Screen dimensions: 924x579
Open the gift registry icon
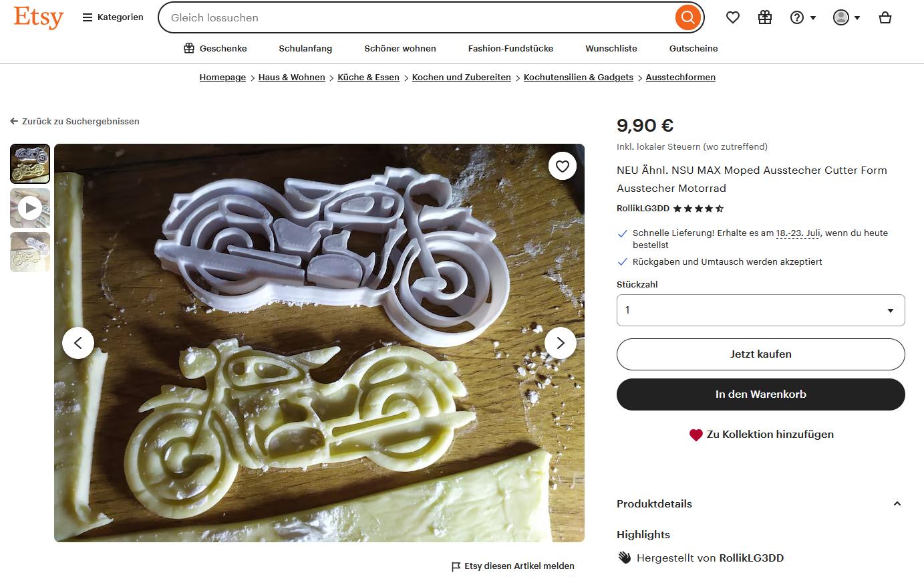point(765,17)
